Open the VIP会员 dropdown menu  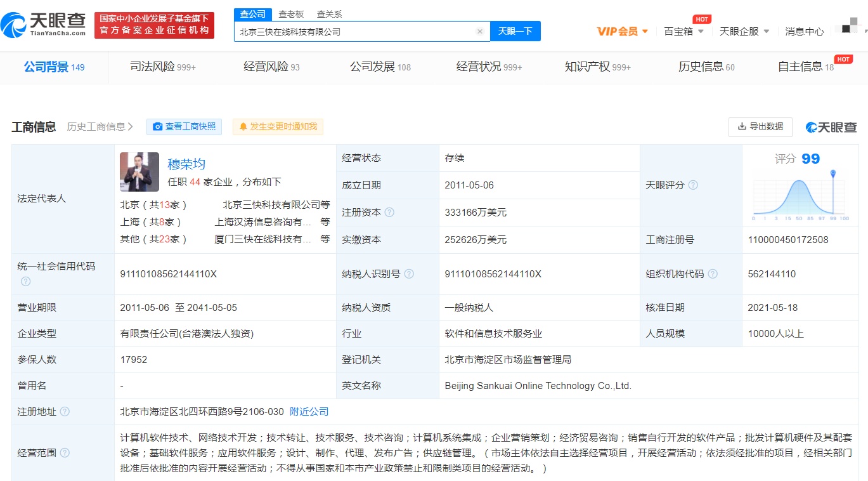623,31
